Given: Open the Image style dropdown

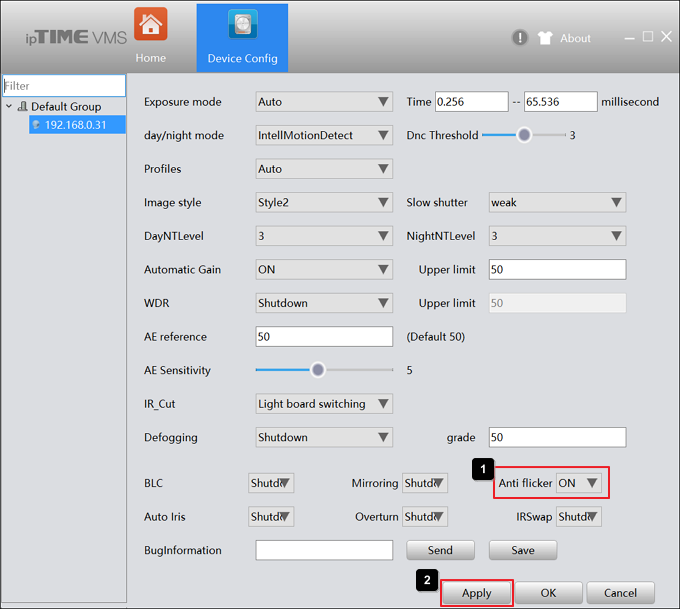Looking at the screenshot, I should (324, 202).
